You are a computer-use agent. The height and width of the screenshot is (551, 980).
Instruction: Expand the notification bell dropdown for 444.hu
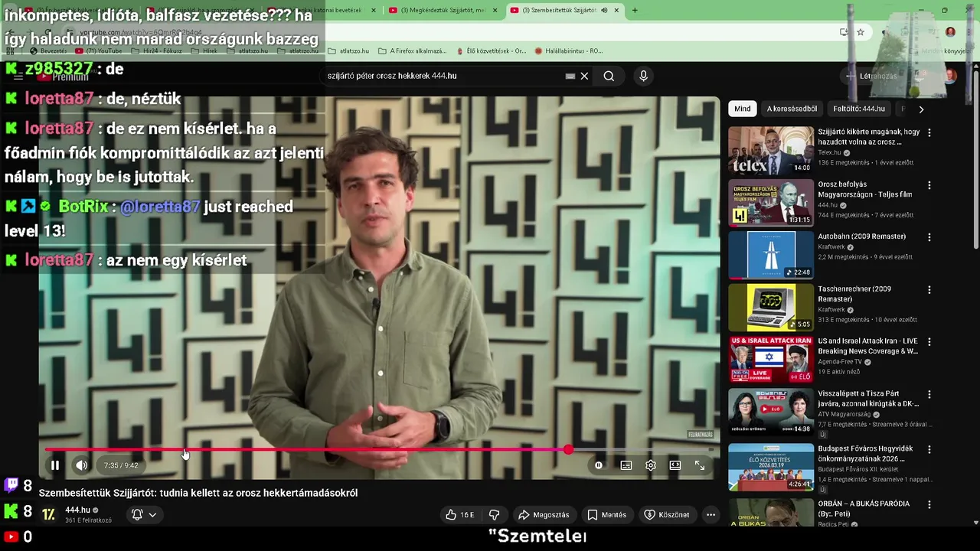pos(144,515)
